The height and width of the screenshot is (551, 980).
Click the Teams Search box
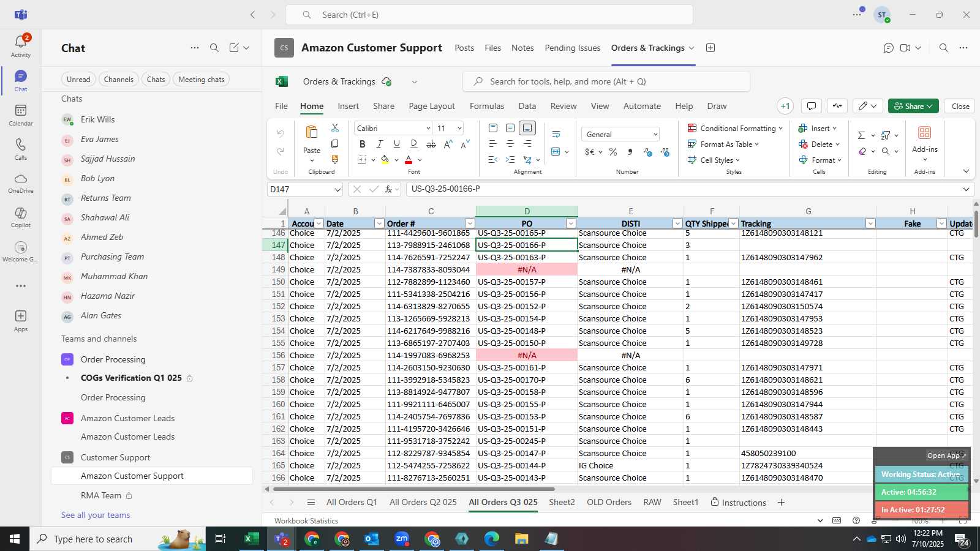(489, 15)
